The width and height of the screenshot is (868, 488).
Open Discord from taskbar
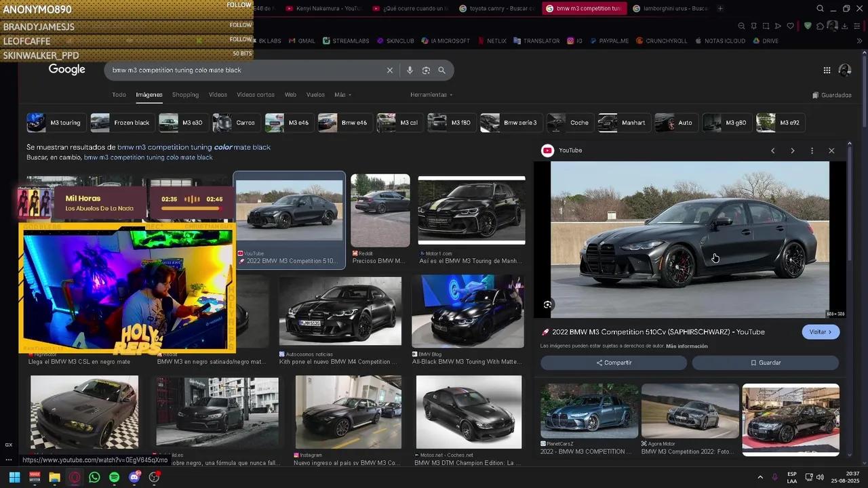(x=134, y=477)
